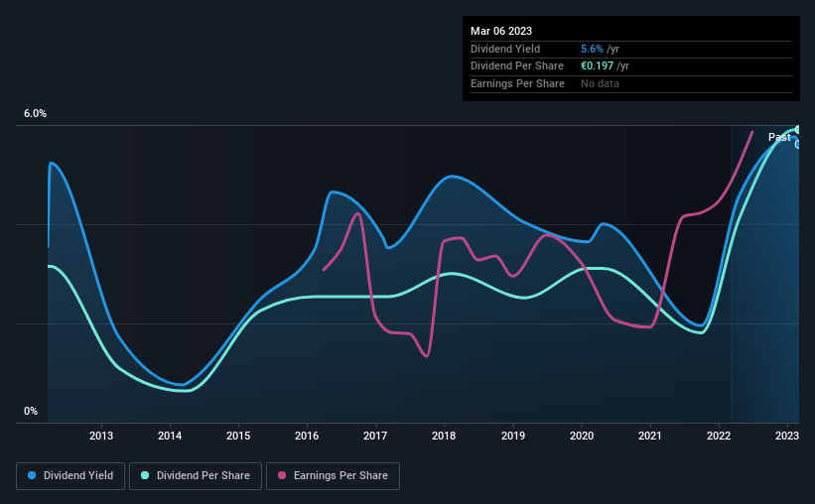This screenshot has width=815, height=504.
Task: Click the 2019 x-axis label
Action: point(512,436)
